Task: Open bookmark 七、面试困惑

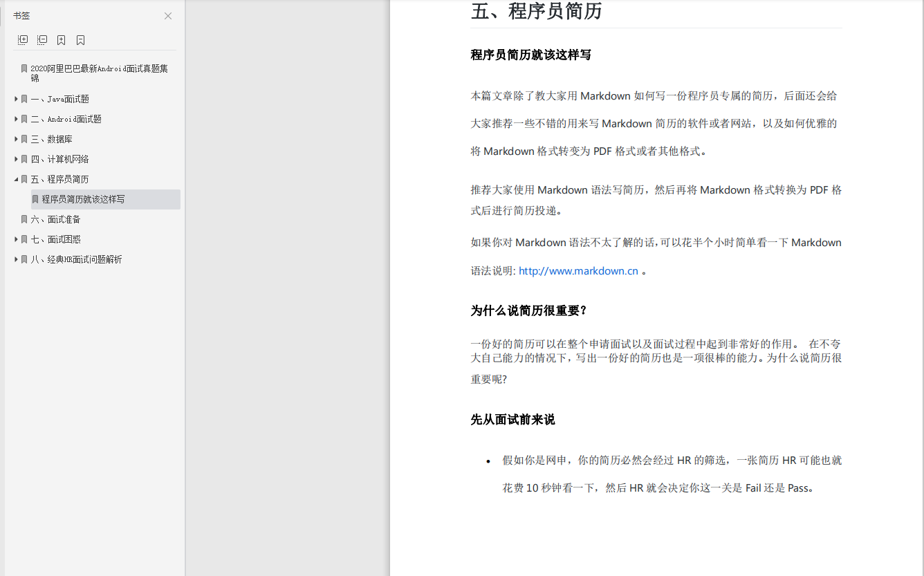Action: pyautogui.click(x=55, y=239)
